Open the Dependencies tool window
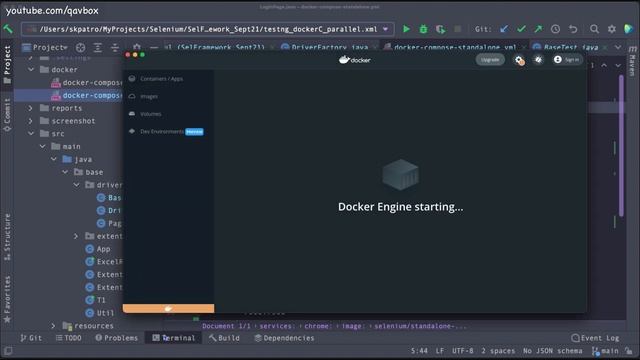Screen dimensions: 640x360 coord(284,338)
